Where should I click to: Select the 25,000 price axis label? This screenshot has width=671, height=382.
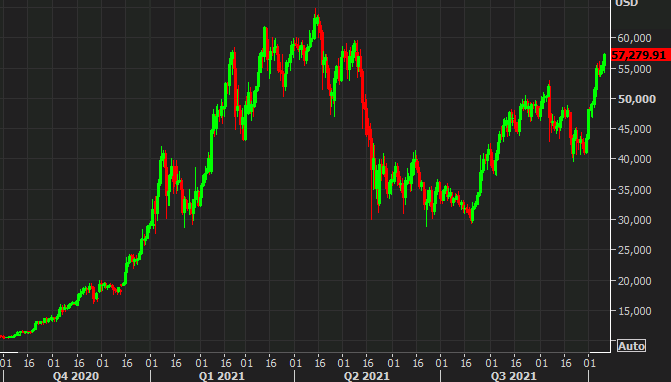click(x=634, y=250)
